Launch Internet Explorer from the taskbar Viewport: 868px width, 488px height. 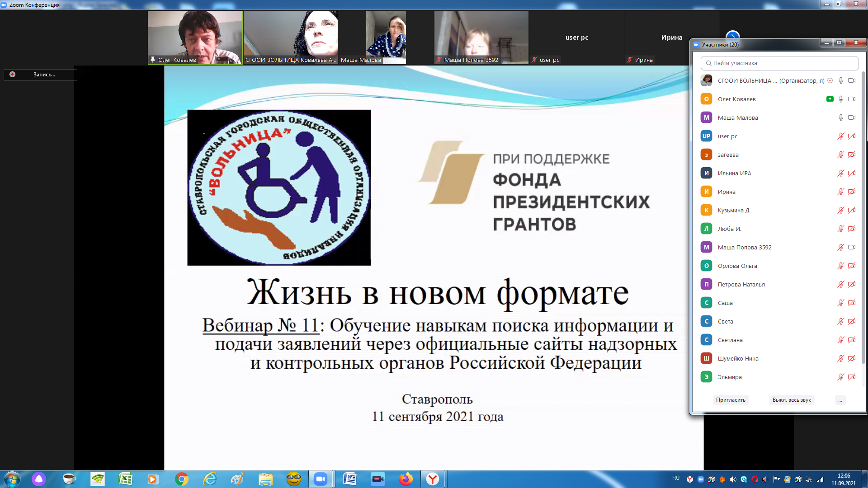pos(210,479)
